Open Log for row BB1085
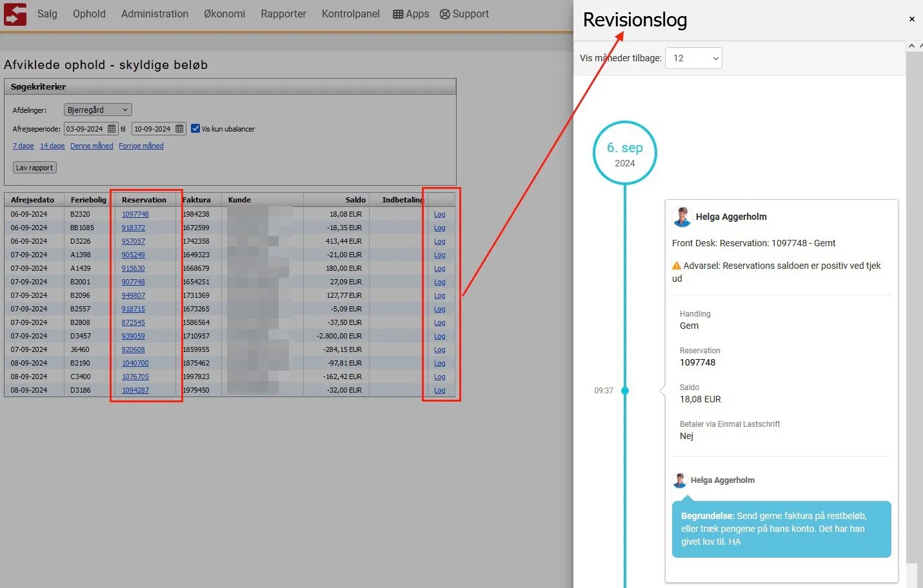The height and width of the screenshot is (588, 923). click(x=440, y=228)
